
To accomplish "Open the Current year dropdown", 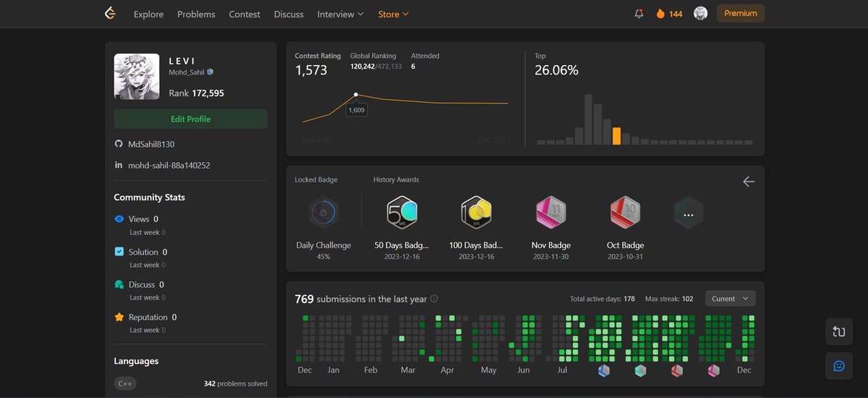I will point(730,299).
